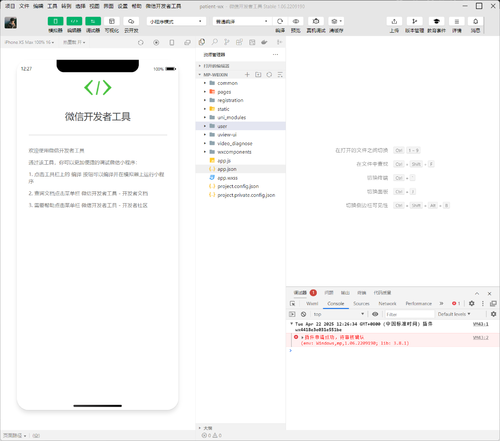Viewport: 500px width, 441px height.
Task: Open the 可视化 visual design button
Action: (112, 21)
